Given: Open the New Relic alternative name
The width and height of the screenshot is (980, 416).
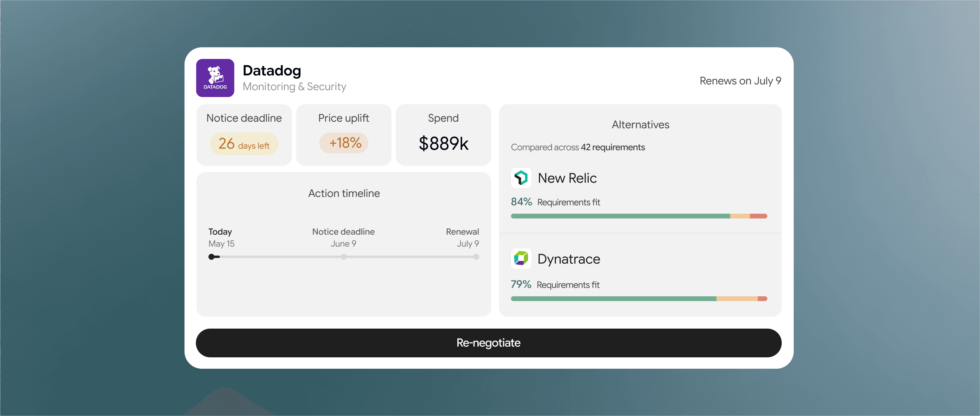Looking at the screenshot, I should [567, 178].
